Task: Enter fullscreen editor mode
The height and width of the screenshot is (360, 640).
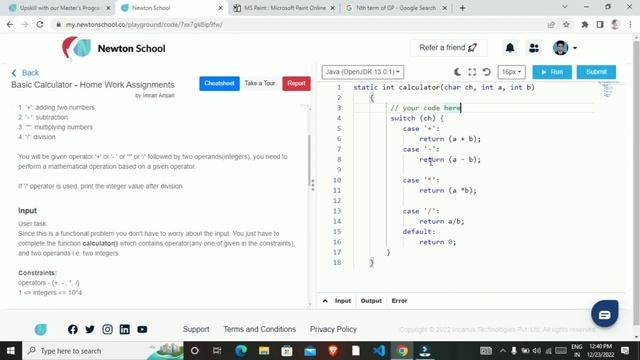Action: click(472, 72)
